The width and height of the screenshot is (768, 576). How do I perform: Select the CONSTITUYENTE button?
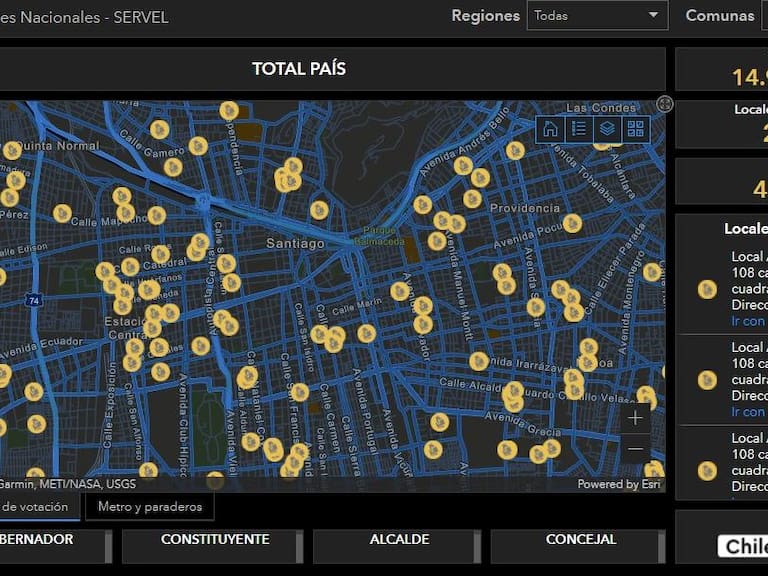[214, 540]
